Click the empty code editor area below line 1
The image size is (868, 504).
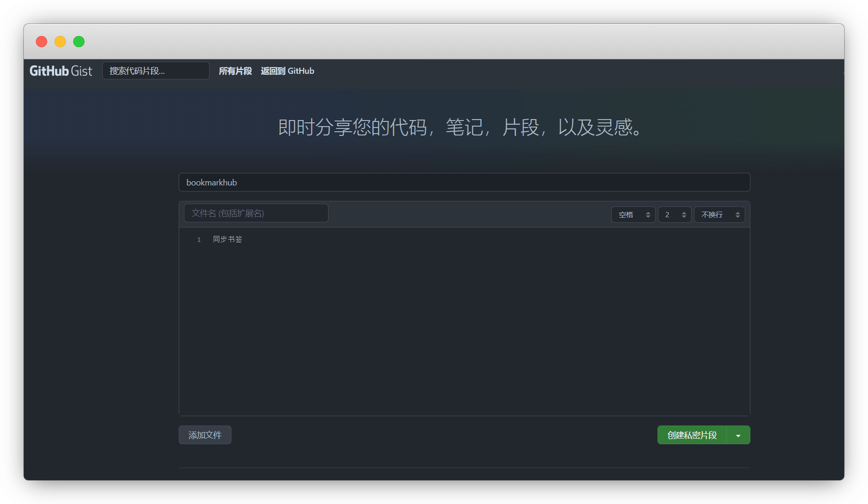(464, 327)
